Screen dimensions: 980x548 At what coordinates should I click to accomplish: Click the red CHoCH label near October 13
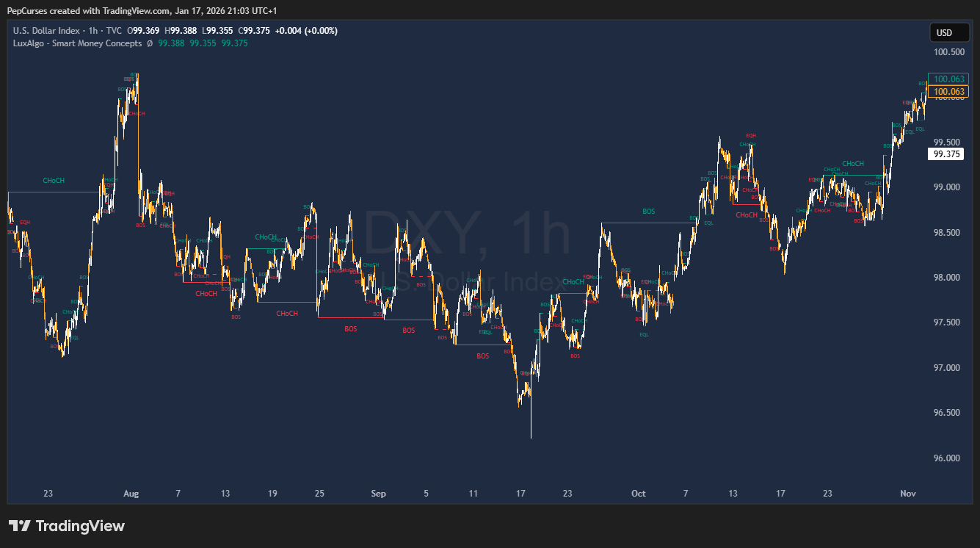746,215
